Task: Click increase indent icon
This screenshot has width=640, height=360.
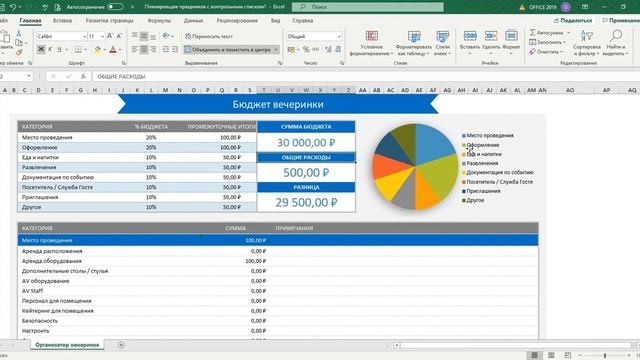Action: pos(175,49)
